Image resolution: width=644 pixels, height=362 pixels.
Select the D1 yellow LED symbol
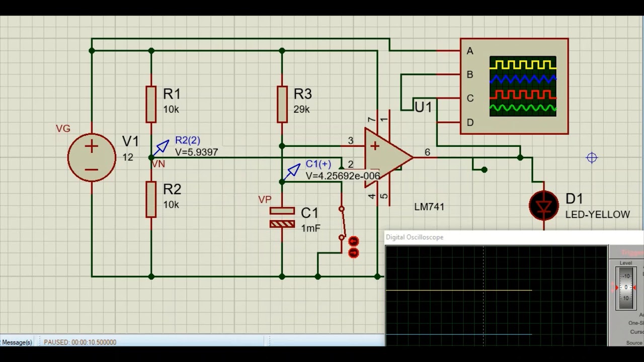click(544, 206)
